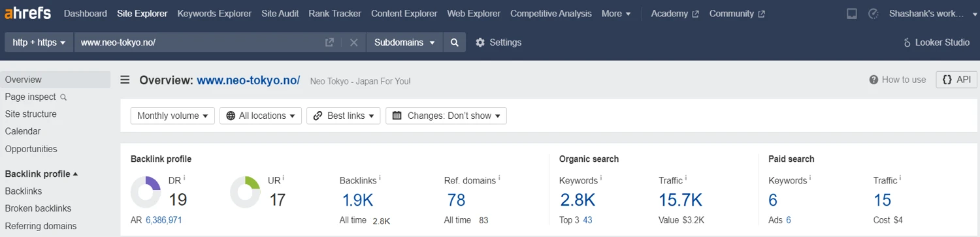Open URL in new tab icon
980x237 pixels.
coord(330,42)
